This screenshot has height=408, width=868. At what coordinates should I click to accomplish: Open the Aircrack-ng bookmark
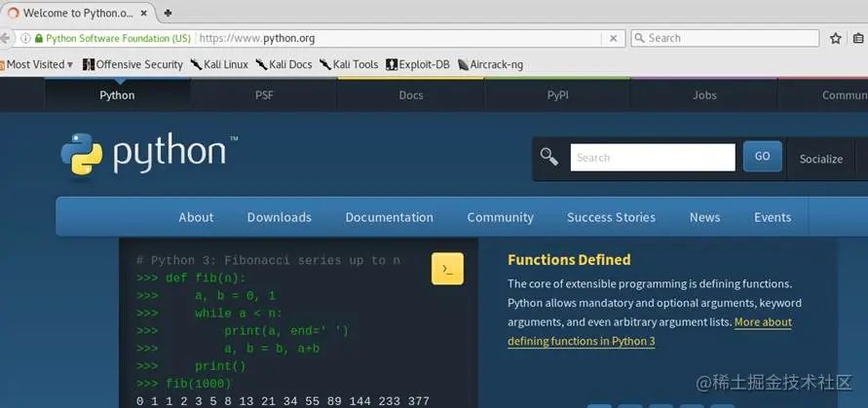[490, 64]
